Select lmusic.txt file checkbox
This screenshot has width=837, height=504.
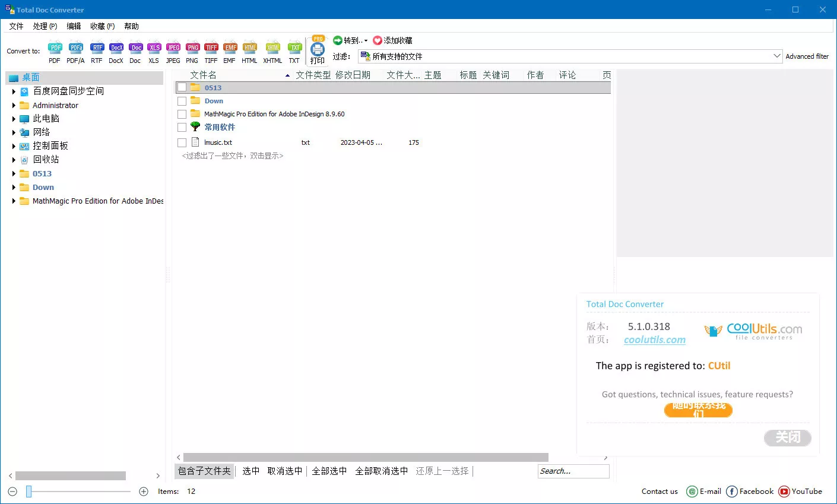(182, 142)
